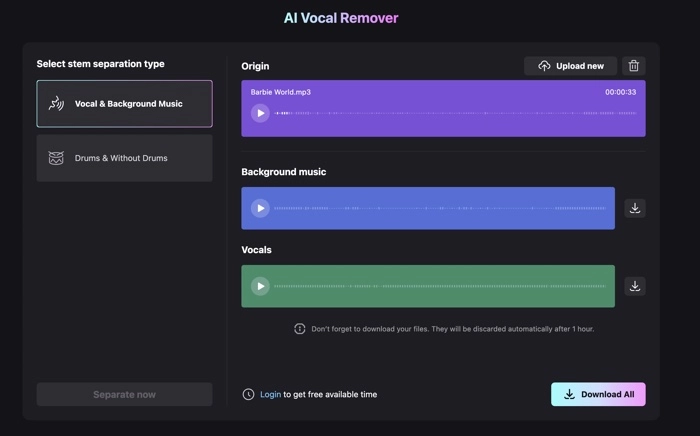
Task: Seek within the Vocals waveform
Action: coord(440,286)
